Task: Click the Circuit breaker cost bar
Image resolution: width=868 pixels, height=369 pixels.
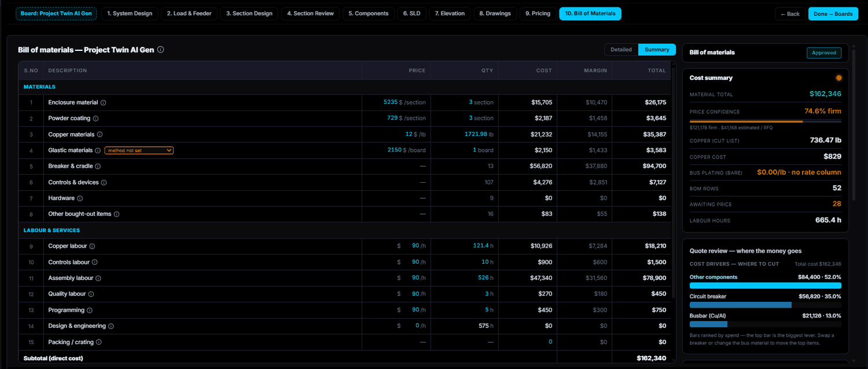Action: pos(766,305)
